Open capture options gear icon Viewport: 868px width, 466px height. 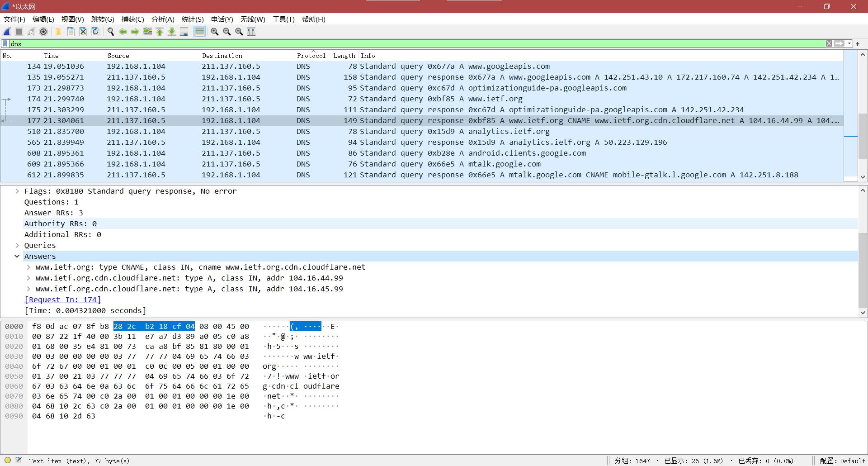click(x=43, y=32)
